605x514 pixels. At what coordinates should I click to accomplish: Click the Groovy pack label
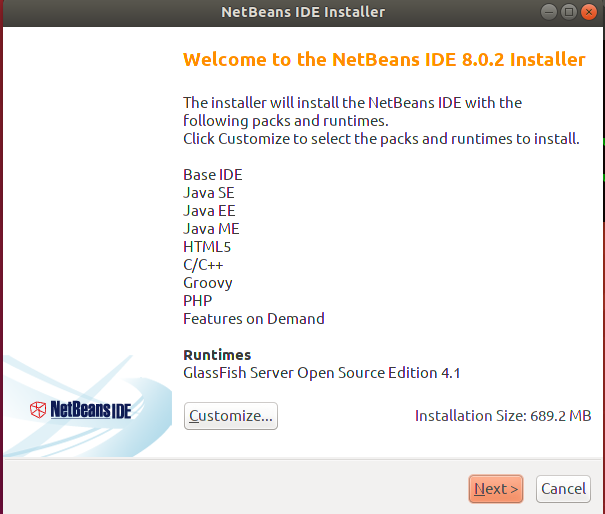click(208, 283)
